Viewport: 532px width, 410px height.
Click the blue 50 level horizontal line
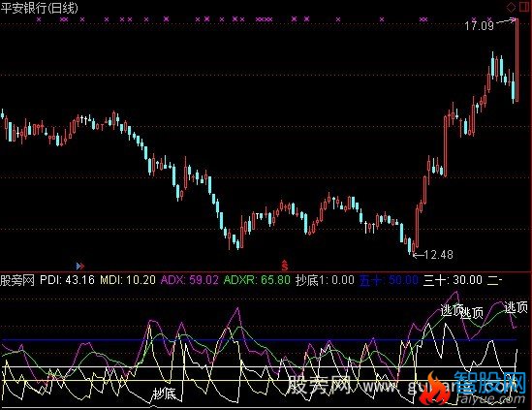tap(259, 339)
